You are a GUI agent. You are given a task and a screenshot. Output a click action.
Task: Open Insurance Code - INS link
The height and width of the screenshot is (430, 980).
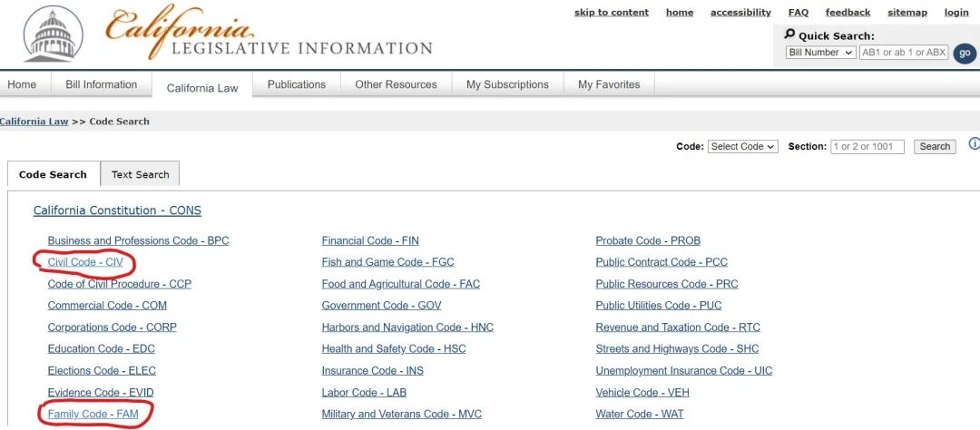pos(373,371)
